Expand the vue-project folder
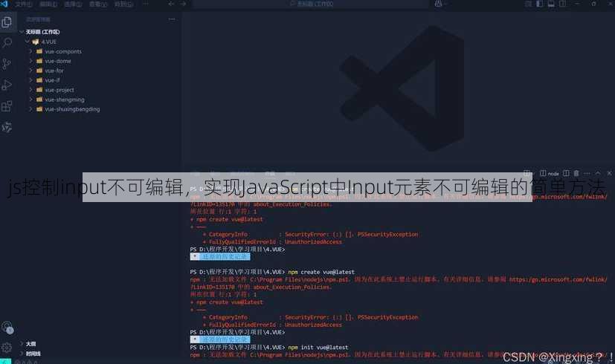This screenshot has width=615, height=364. pos(30,90)
